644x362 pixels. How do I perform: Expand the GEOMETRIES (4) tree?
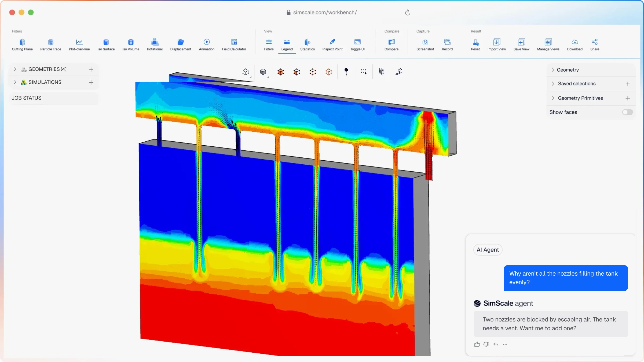[15, 69]
